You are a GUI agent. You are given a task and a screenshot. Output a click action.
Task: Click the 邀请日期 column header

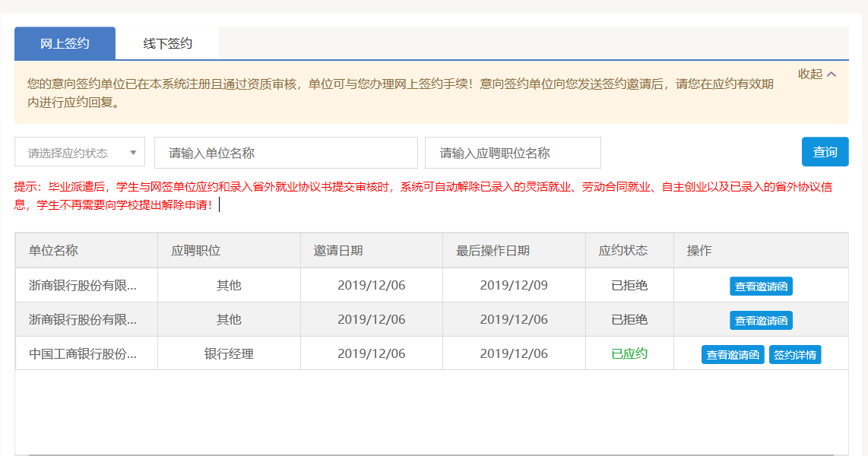pyautogui.click(x=338, y=250)
